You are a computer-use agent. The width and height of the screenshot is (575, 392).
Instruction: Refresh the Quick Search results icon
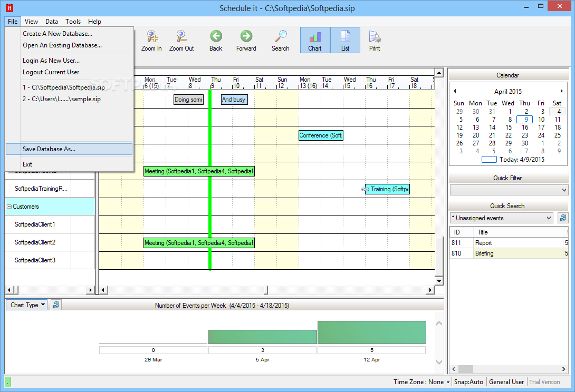(x=563, y=218)
